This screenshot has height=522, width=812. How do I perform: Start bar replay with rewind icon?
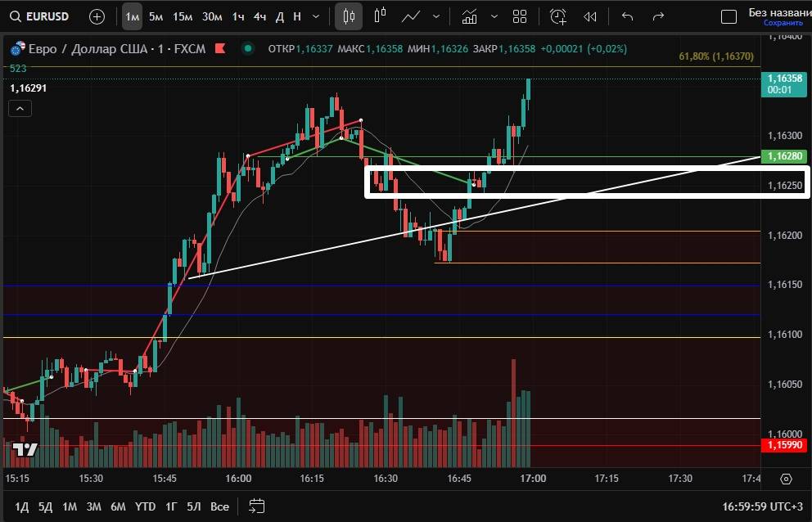pyautogui.click(x=589, y=16)
